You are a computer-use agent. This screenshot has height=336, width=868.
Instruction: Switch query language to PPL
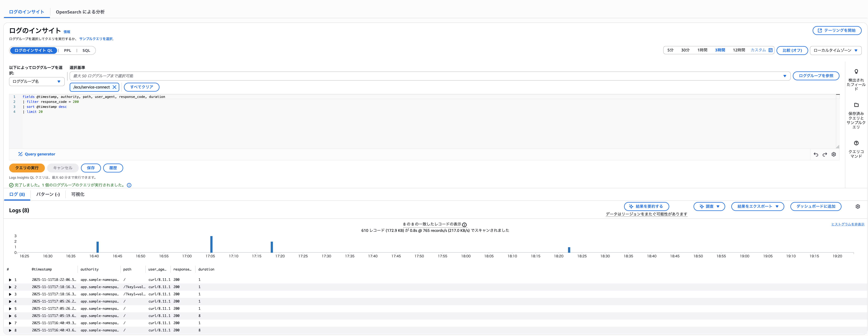click(67, 51)
